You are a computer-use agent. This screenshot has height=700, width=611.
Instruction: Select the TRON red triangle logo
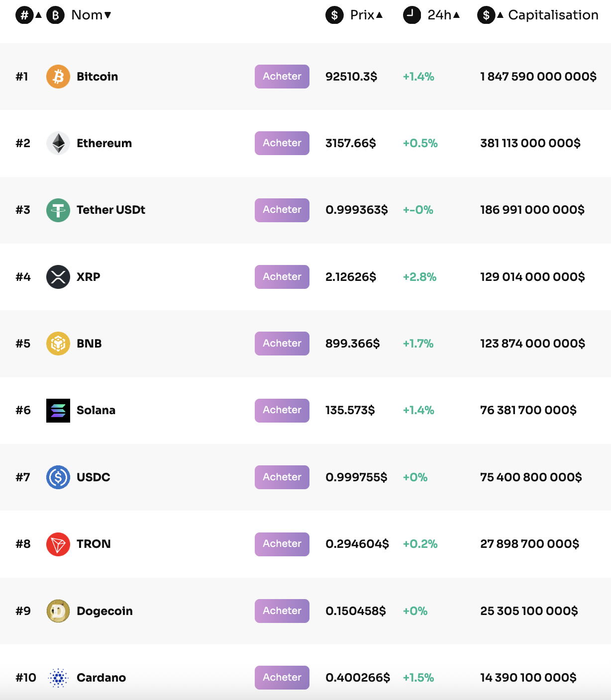tap(58, 544)
